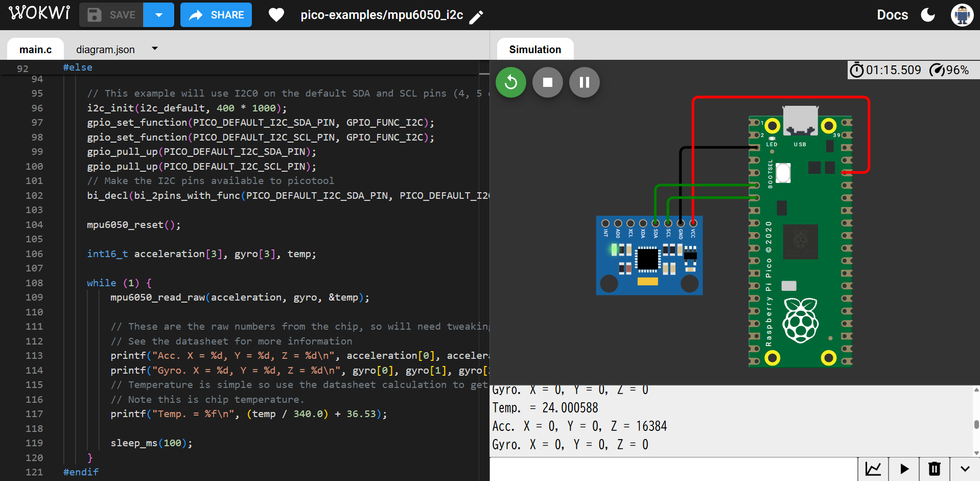Click the int16_t declaration line

point(202,254)
